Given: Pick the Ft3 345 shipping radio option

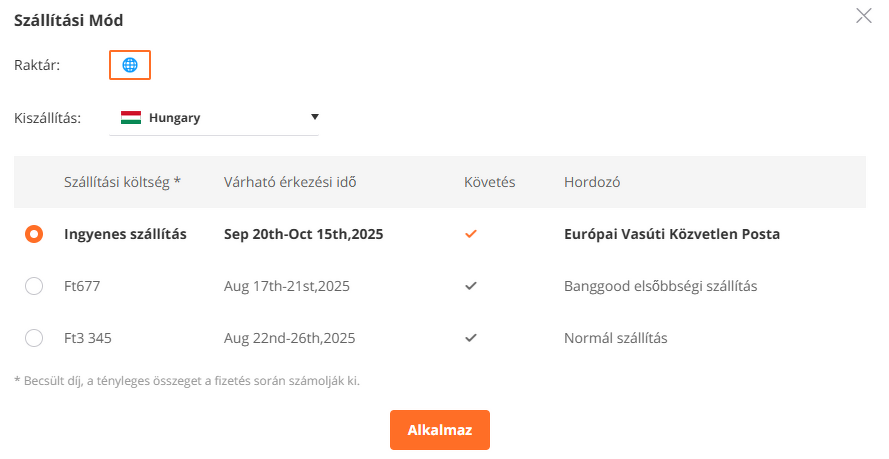Looking at the screenshot, I should point(34,338).
